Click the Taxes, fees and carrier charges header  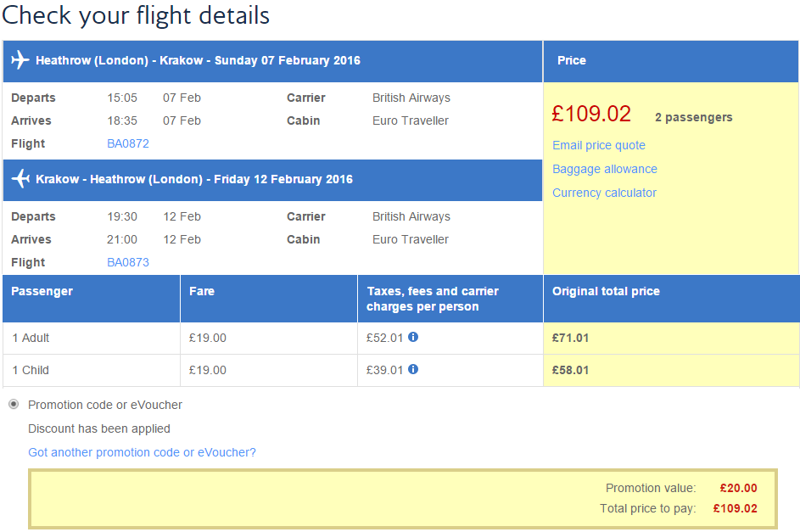tap(433, 299)
